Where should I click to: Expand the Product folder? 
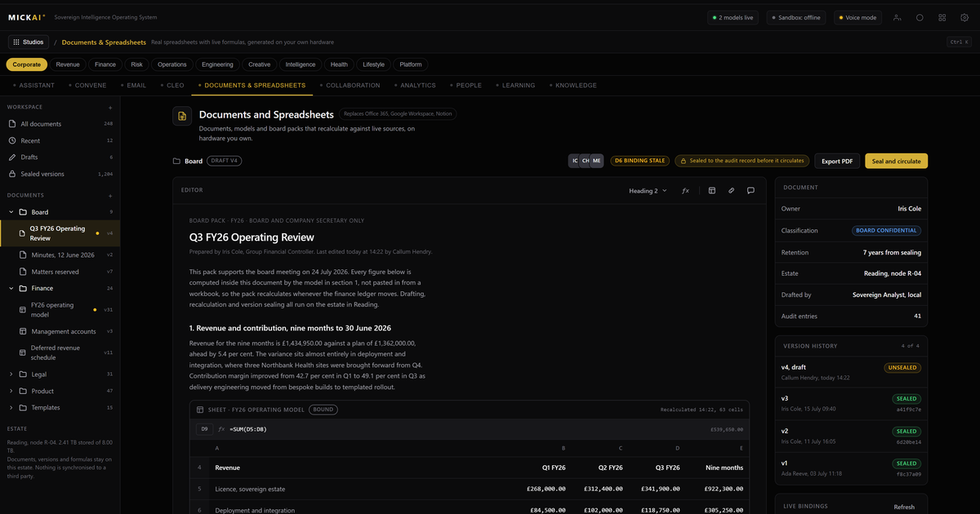pyautogui.click(x=11, y=391)
